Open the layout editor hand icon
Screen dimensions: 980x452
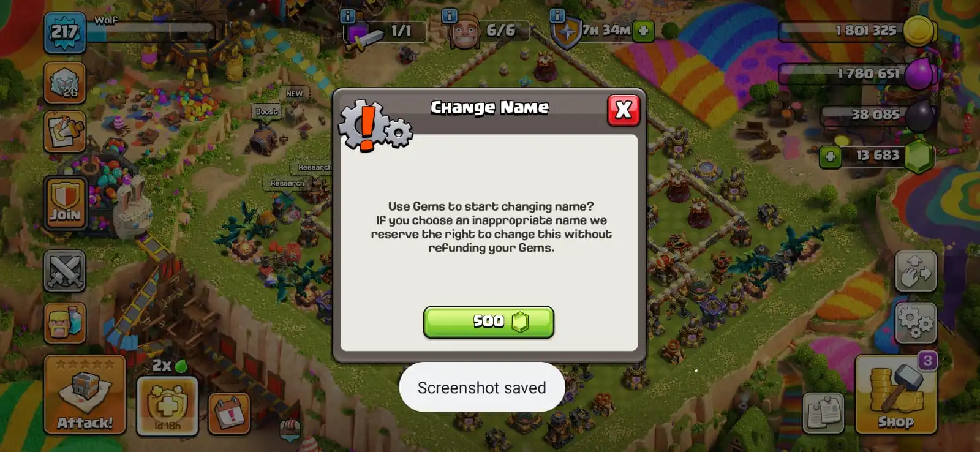click(x=916, y=271)
